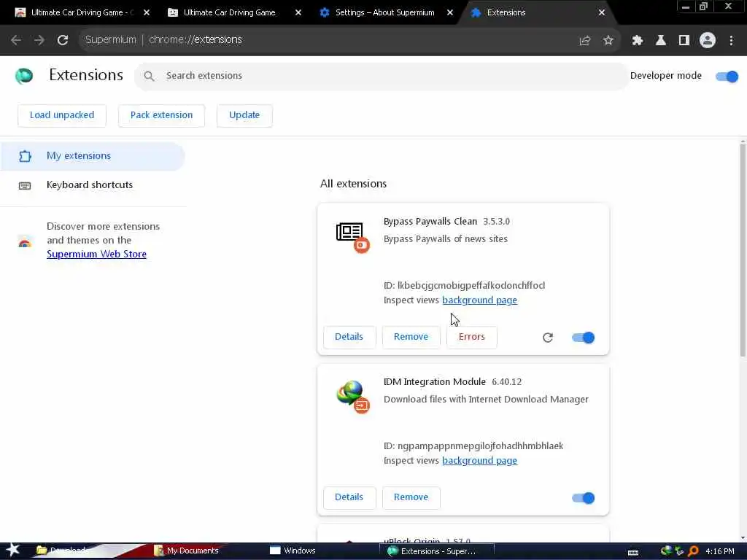Viewport: 747px width, 560px height.
Task: Click the IDM Integration Module icon
Action: pos(352,397)
